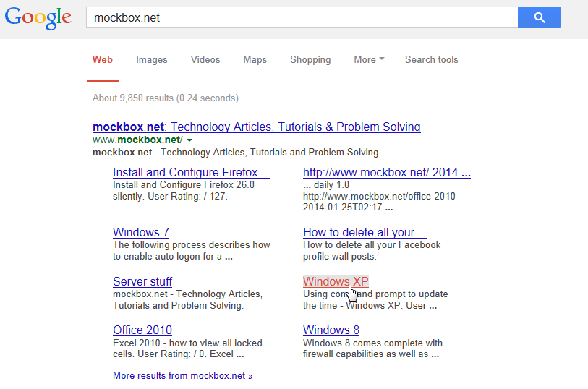This screenshot has height=389, width=588.
Task: Open the Windows XP sitelink
Action: [x=336, y=281]
